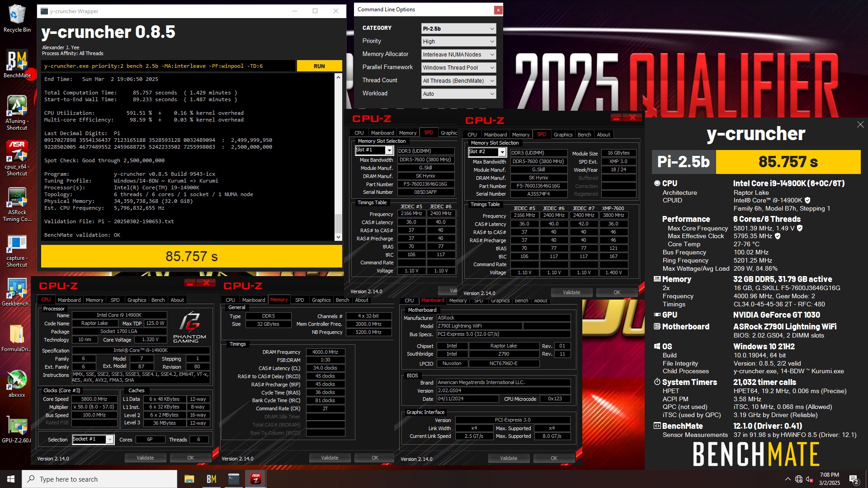Click the y-cruncher output scrollbar down arrow

click(x=338, y=237)
